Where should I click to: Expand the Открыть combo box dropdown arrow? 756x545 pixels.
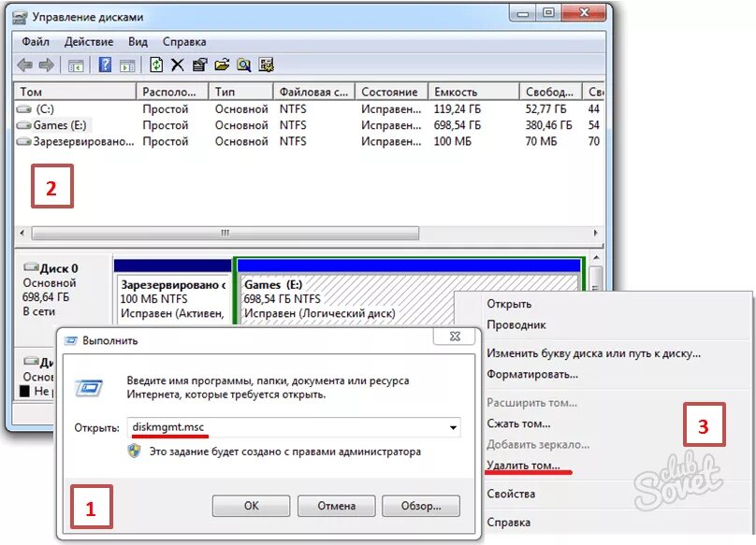click(x=453, y=427)
